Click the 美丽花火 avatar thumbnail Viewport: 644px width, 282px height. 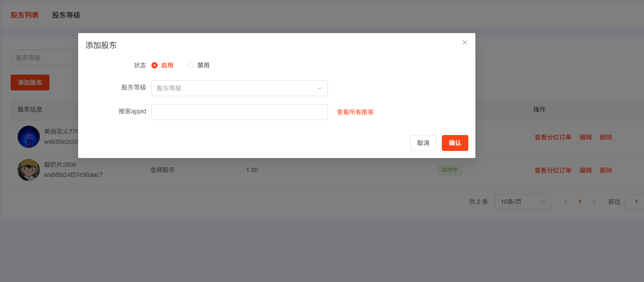point(29,137)
